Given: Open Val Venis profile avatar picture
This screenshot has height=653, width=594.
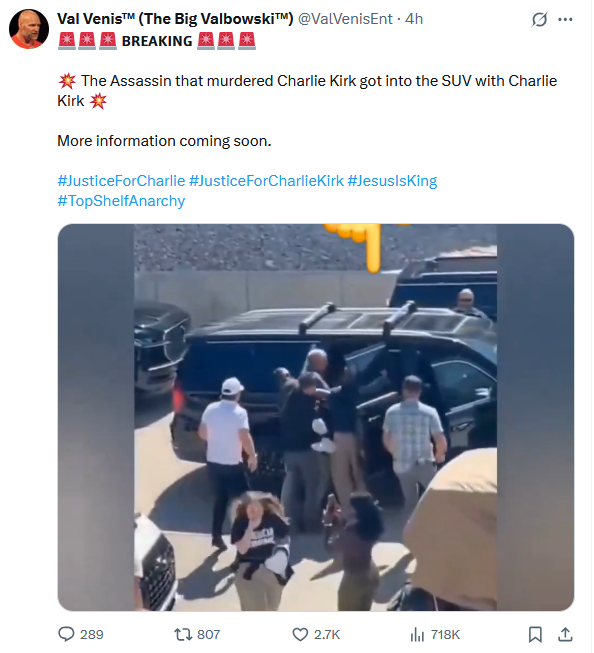Looking at the screenshot, I should point(29,29).
